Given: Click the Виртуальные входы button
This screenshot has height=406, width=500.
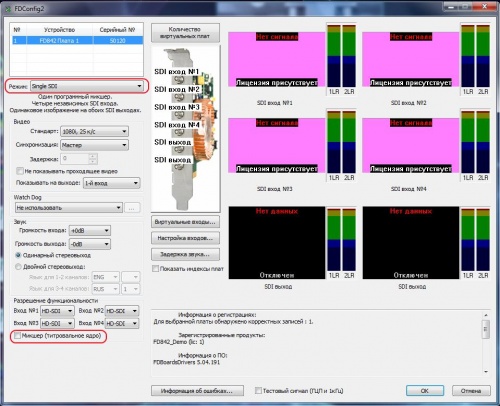Looking at the screenshot, I should pyautogui.click(x=185, y=222).
